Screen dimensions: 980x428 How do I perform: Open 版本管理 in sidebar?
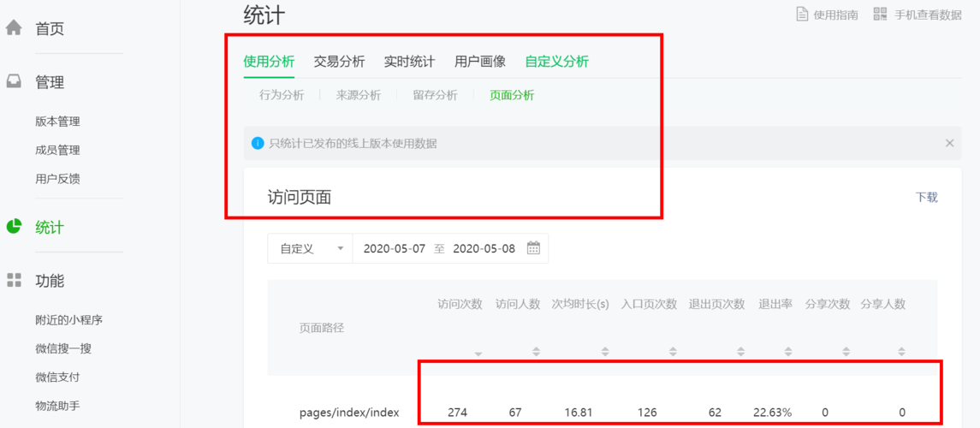[x=57, y=122]
